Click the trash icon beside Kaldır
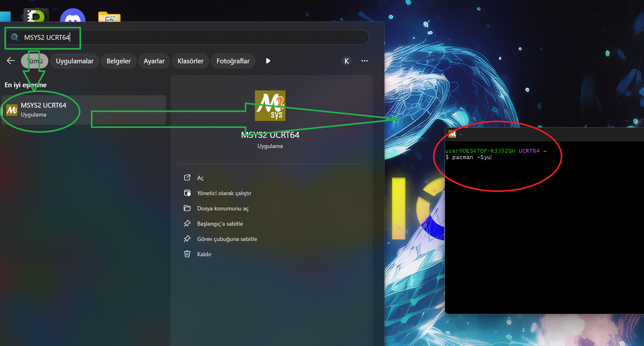Image resolution: width=644 pixels, height=346 pixels. pos(187,254)
